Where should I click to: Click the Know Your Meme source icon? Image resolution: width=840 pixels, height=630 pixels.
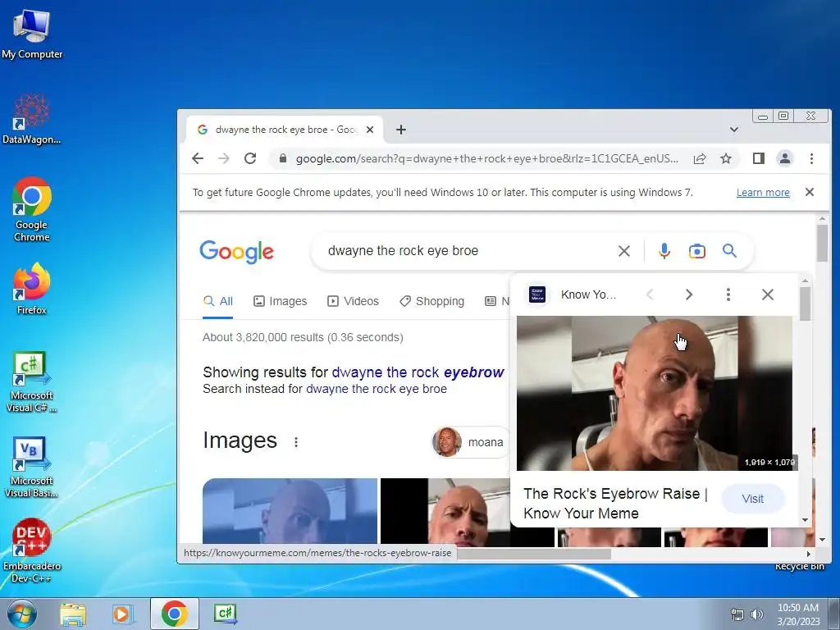tap(537, 294)
